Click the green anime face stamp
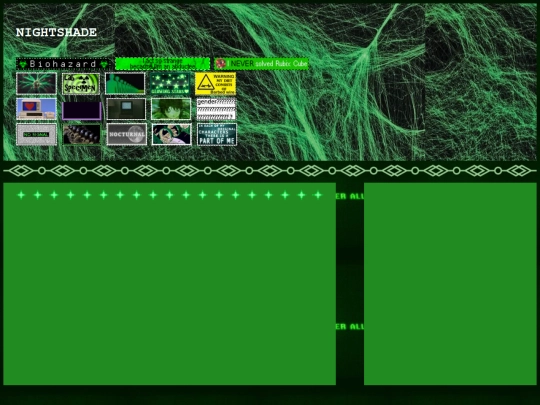This screenshot has width=540, height=405. tap(171, 109)
